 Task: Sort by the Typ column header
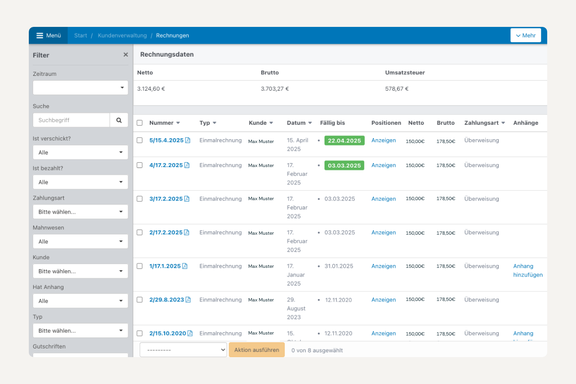tap(208, 123)
